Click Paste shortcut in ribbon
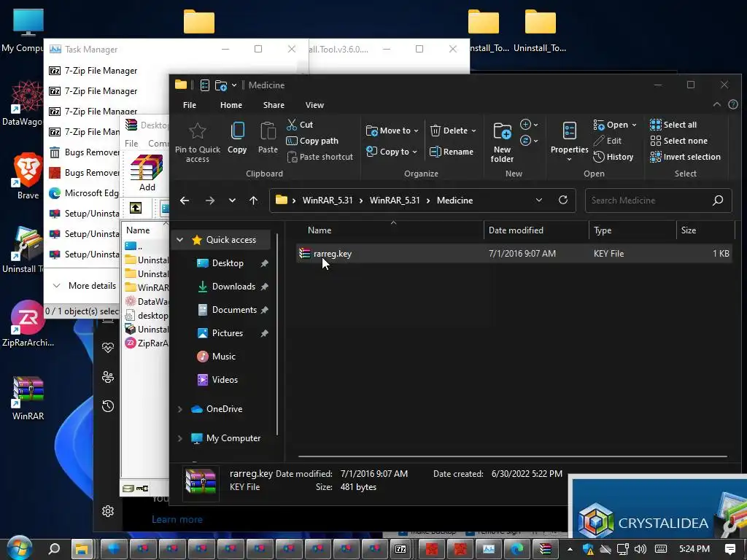Screen dimensions: 747x560 click(x=320, y=157)
